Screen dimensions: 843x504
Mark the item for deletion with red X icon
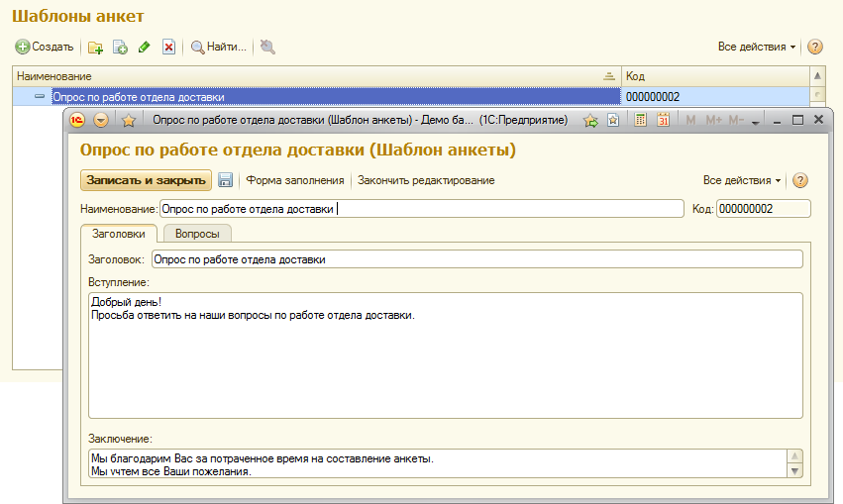(169, 47)
